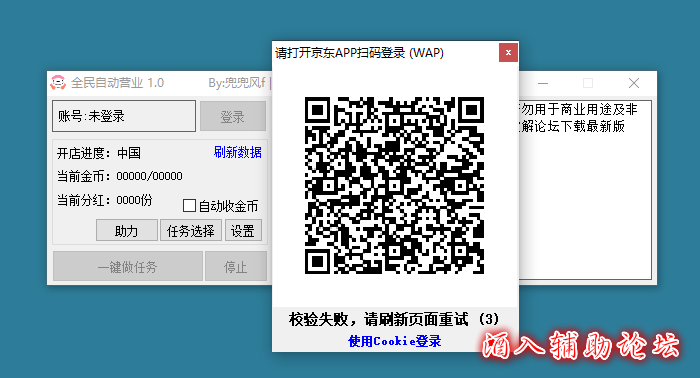Click the 全民自动营业 1.0 window title
700x378 pixels.
(117, 83)
